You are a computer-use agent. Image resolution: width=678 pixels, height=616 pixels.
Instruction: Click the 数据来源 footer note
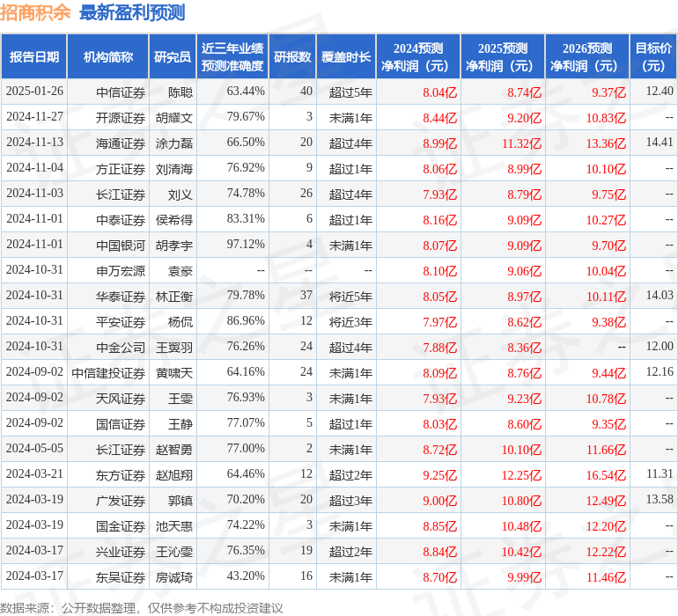pyautogui.click(x=142, y=608)
